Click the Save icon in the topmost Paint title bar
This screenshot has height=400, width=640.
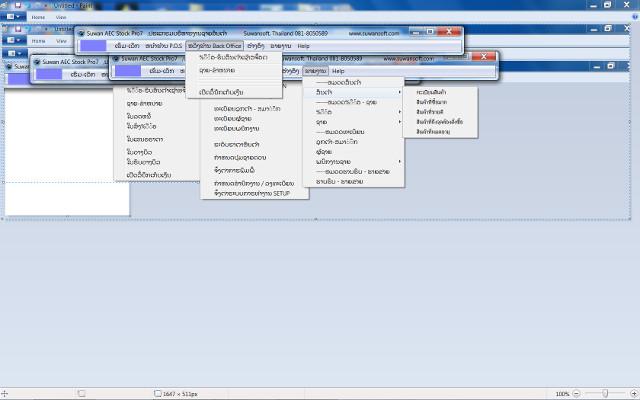[18, 5]
